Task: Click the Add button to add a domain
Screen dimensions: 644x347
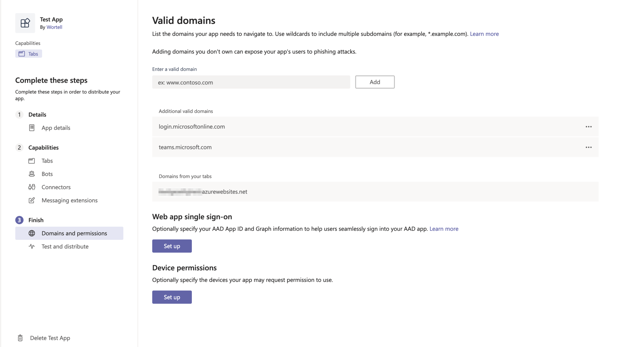Action: coord(375,82)
